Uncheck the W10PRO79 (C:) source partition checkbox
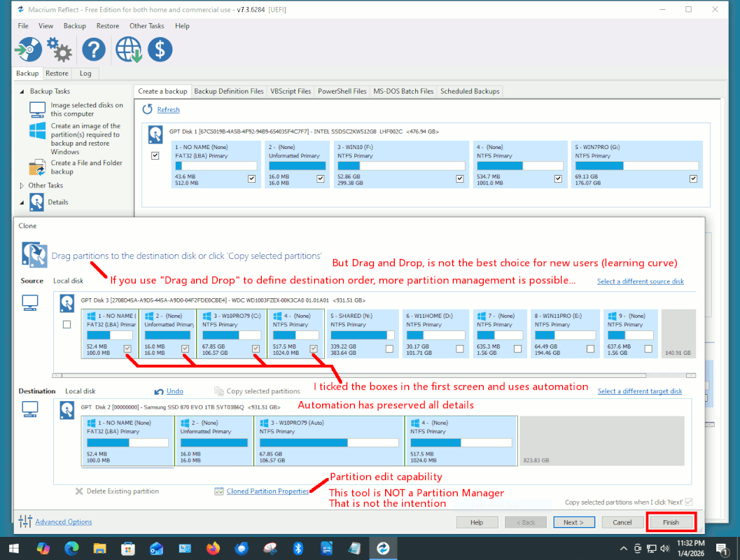Screen dimensions: 740x560 256,349
